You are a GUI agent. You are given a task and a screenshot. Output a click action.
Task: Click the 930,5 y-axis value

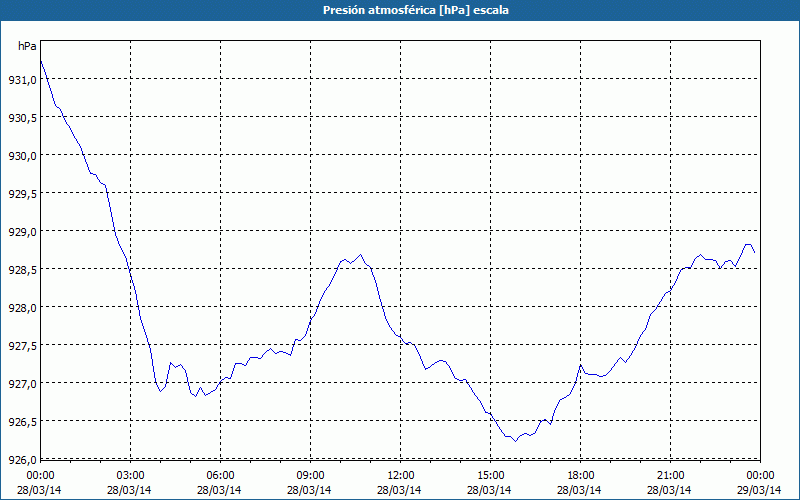[23, 118]
